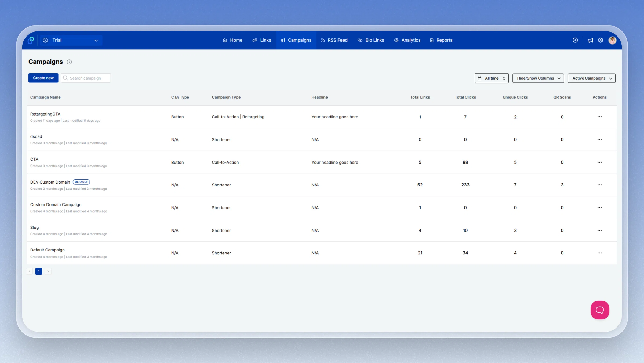Click total links value 52
This screenshot has width=644, height=363.
click(x=420, y=185)
